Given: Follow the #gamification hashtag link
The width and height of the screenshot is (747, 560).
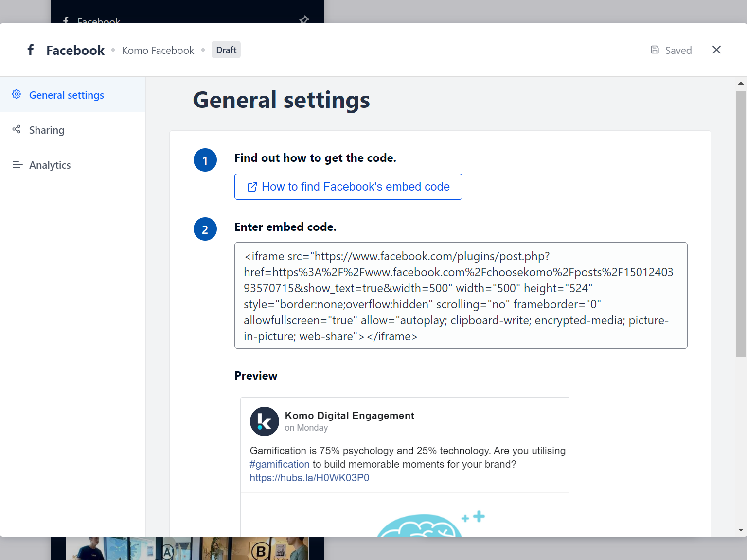Looking at the screenshot, I should (x=280, y=464).
